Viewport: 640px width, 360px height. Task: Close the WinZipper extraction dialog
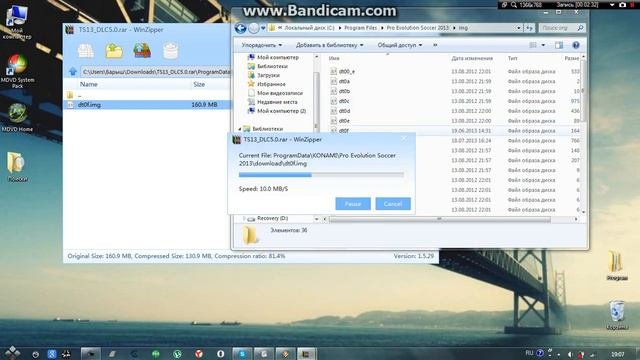(x=404, y=139)
